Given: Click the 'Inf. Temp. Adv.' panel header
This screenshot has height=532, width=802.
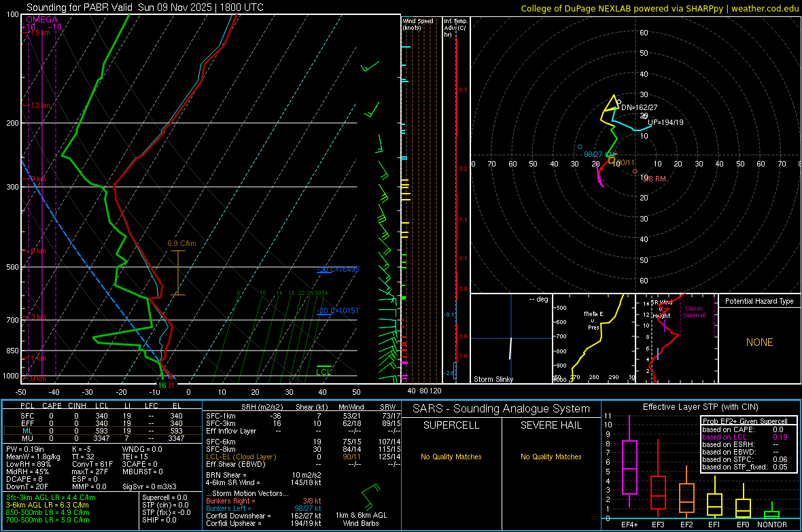Looking at the screenshot, I should point(455,28).
